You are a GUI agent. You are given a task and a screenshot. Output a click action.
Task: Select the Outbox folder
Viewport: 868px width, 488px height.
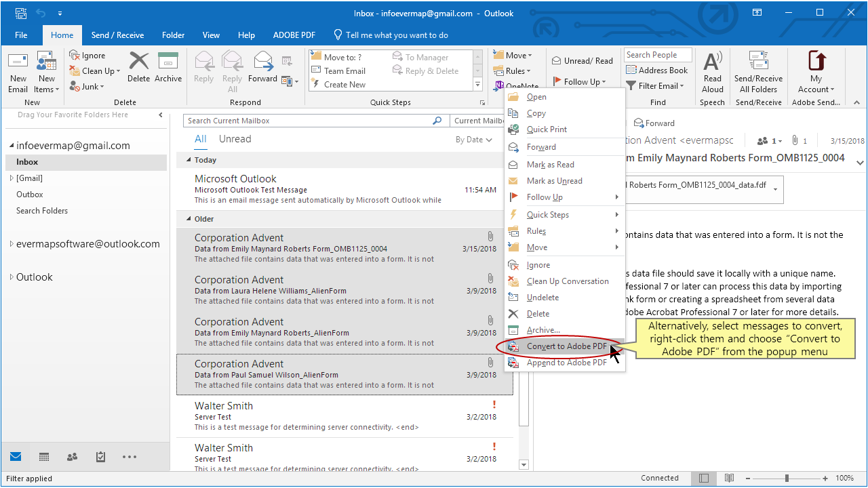[x=86, y=195]
